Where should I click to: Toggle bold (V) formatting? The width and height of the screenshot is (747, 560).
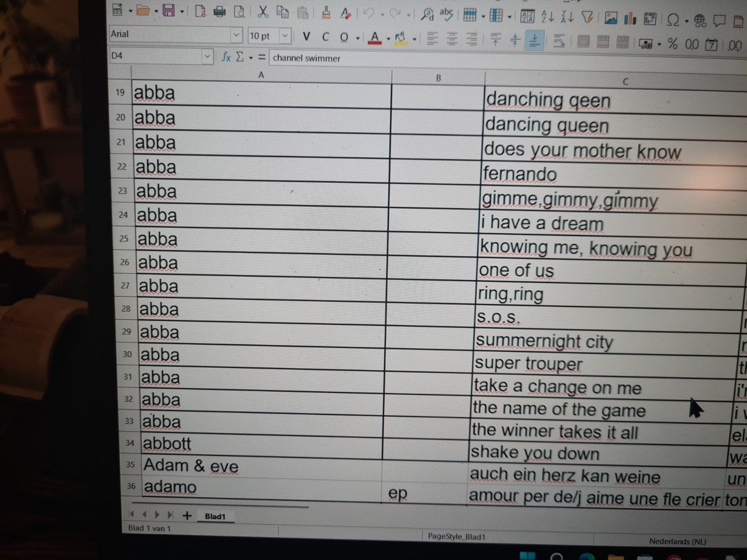(x=306, y=36)
